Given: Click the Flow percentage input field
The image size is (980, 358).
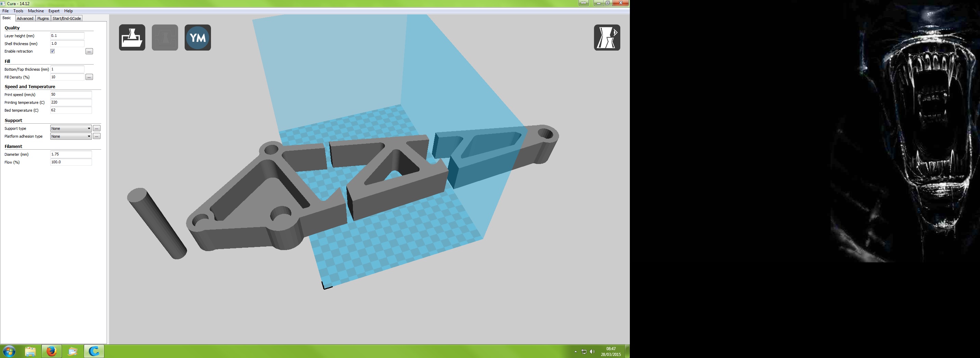Looking at the screenshot, I should tap(71, 162).
